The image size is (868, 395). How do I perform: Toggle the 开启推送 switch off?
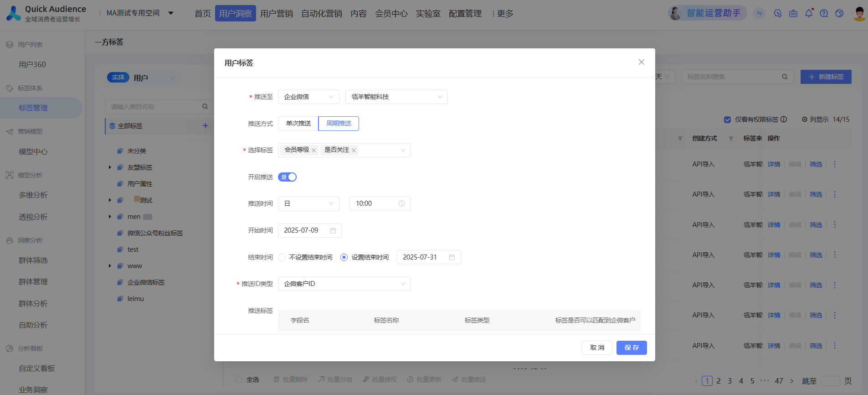coord(288,177)
